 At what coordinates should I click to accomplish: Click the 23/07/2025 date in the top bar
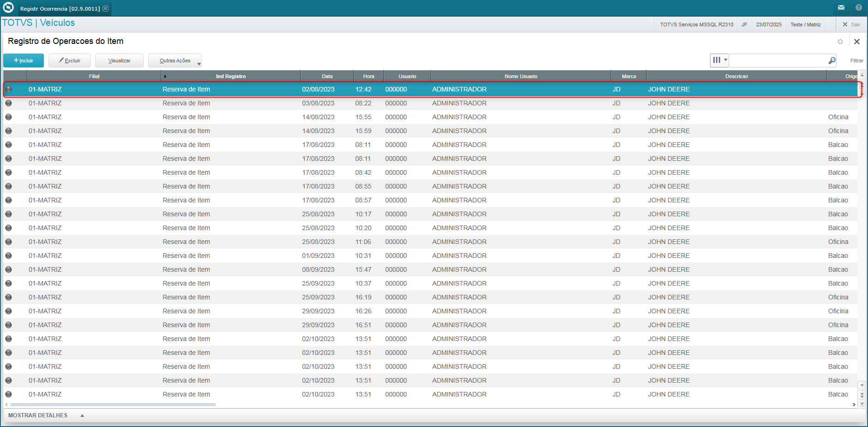point(769,24)
